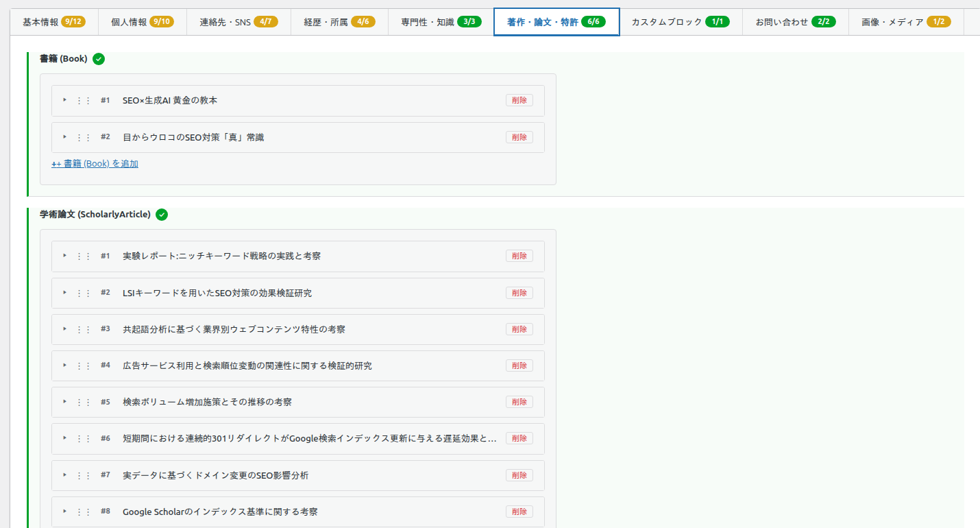Open the カスタムブロック tab
980x528 pixels.
coord(681,22)
